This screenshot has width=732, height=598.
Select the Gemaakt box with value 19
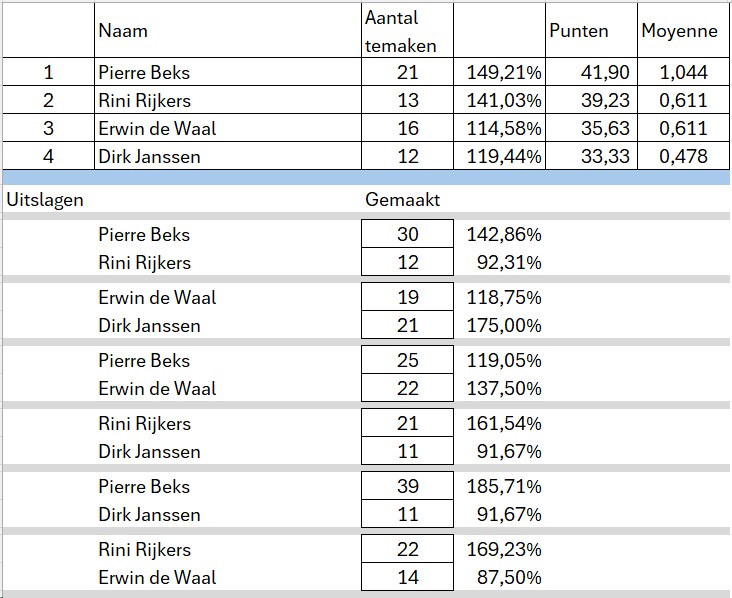point(407,298)
